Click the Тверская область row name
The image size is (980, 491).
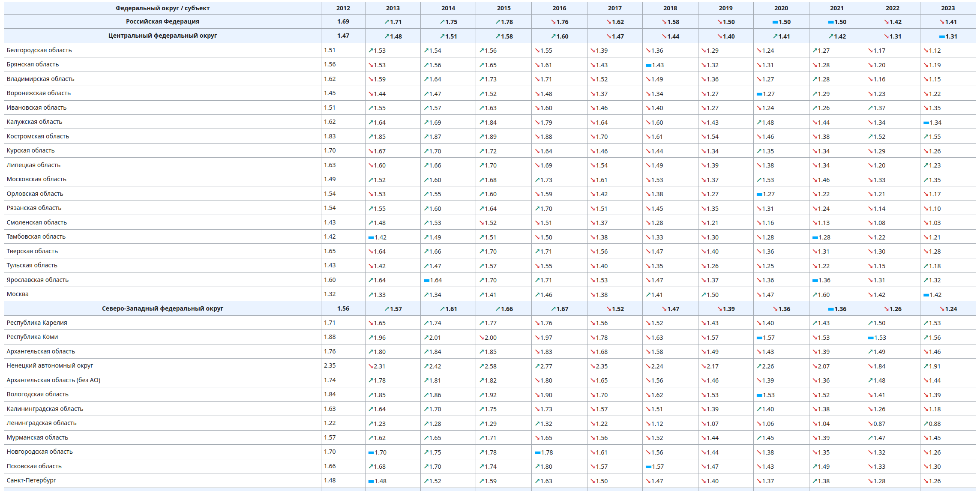(32, 251)
